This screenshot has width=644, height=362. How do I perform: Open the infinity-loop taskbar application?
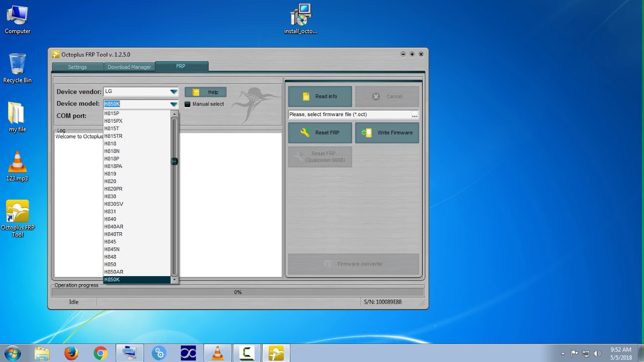click(x=188, y=353)
